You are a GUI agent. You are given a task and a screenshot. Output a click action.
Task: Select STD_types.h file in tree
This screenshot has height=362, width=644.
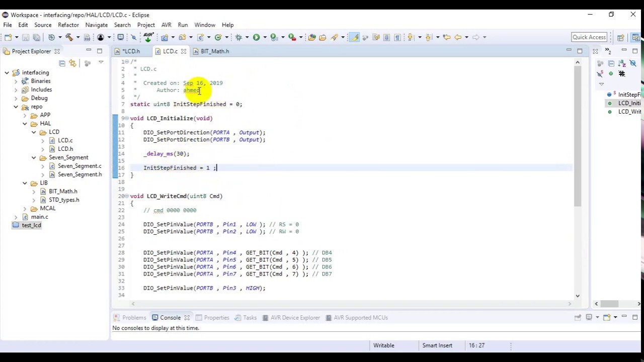tap(64, 200)
